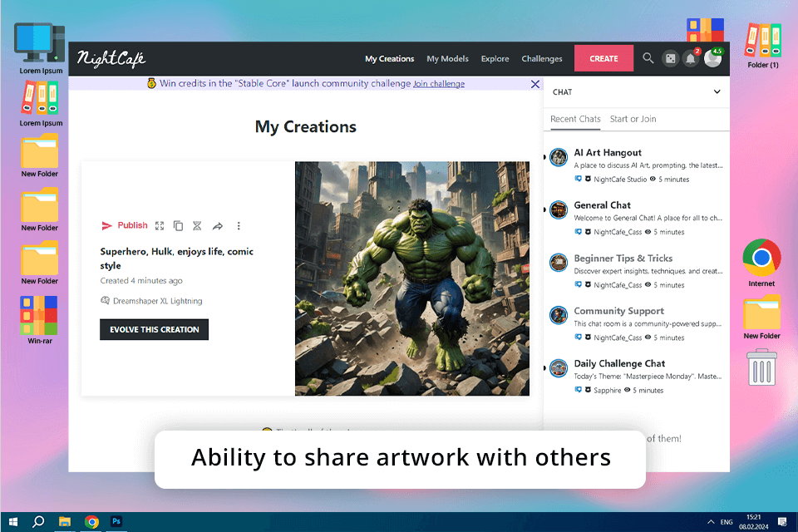Viewport: 798px width, 532px height.
Task: Go to My Creations menu
Action: [389, 59]
